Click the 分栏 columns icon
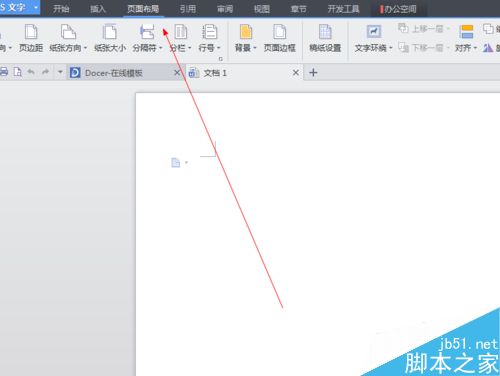Screen dimensions: 500x376 (x=181, y=32)
